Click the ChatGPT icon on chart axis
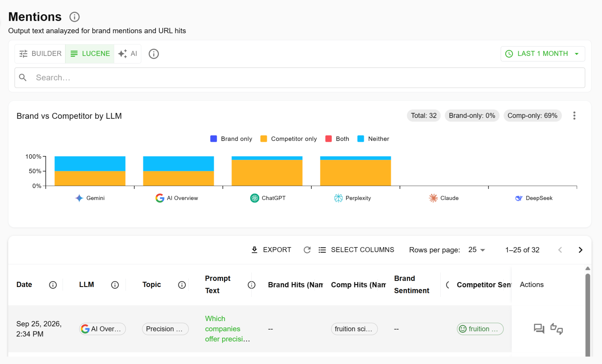 255,198
